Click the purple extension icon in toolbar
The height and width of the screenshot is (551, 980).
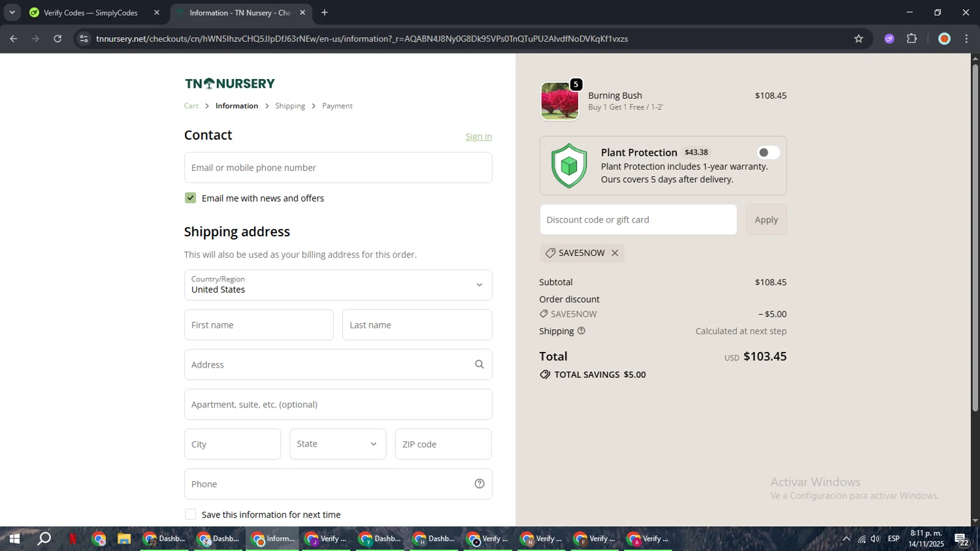[889, 39]
